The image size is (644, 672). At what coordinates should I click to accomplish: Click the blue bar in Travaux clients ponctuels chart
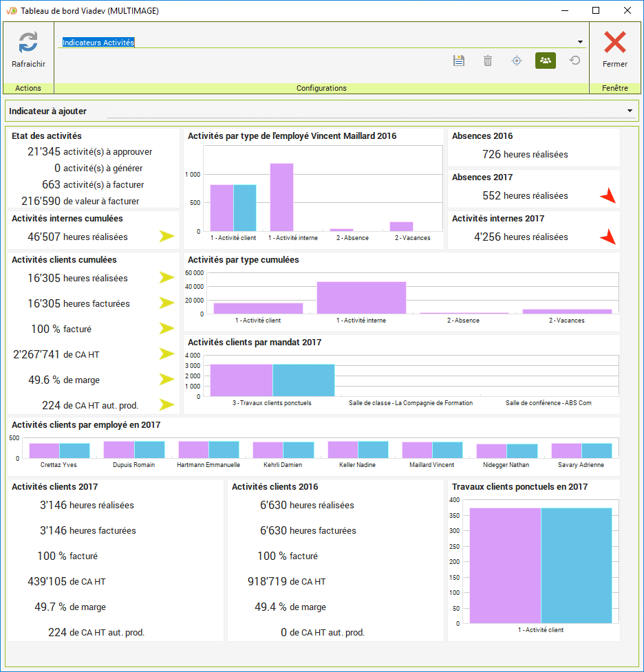(576, 564)
